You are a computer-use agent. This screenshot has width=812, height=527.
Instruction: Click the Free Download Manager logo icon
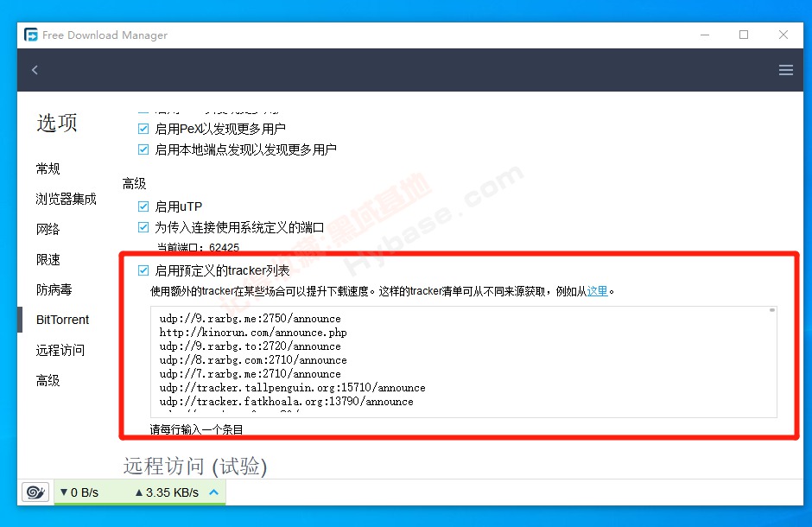click(x=31, y=35)
